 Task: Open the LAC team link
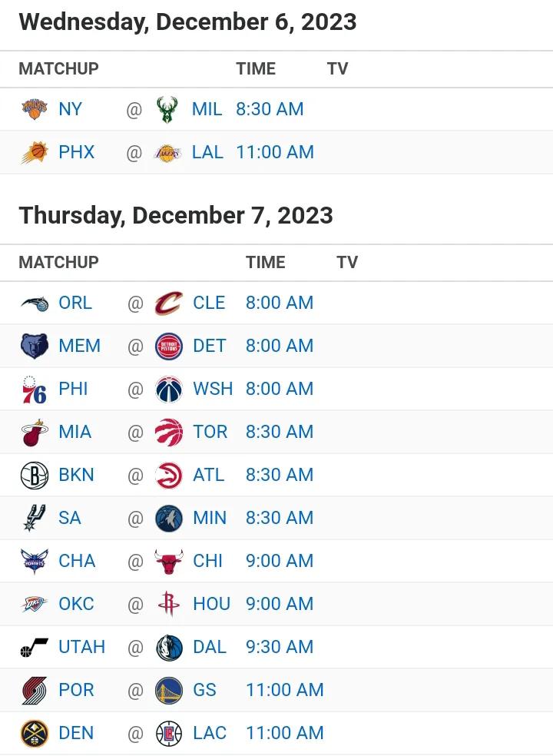click(x=210, y=734)
